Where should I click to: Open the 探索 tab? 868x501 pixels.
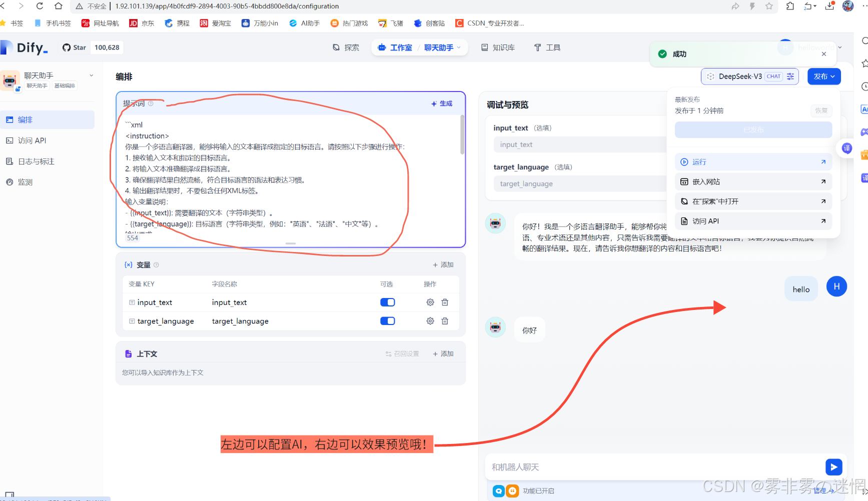point(346,47)
